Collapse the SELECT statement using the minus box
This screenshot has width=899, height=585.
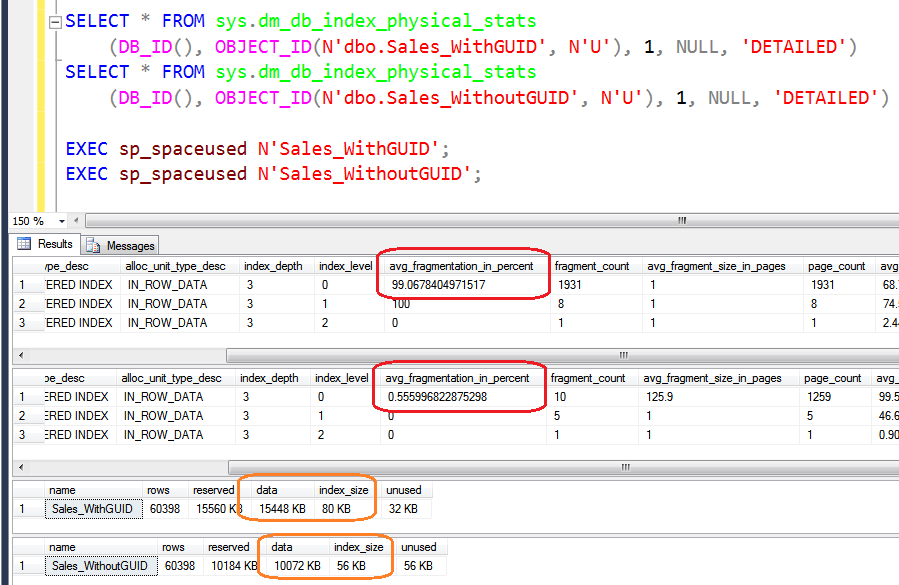pos(55,20)
